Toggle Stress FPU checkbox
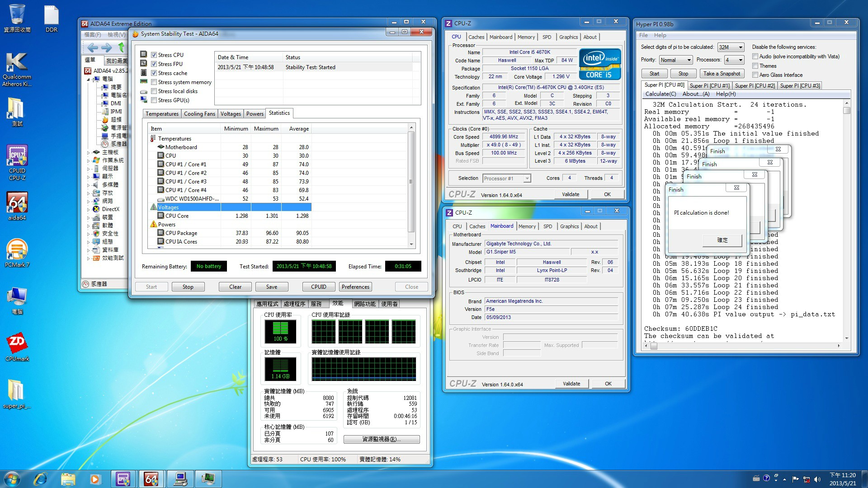Image resolution: width=868 pixels, height=488 pixels. (154, 64)
